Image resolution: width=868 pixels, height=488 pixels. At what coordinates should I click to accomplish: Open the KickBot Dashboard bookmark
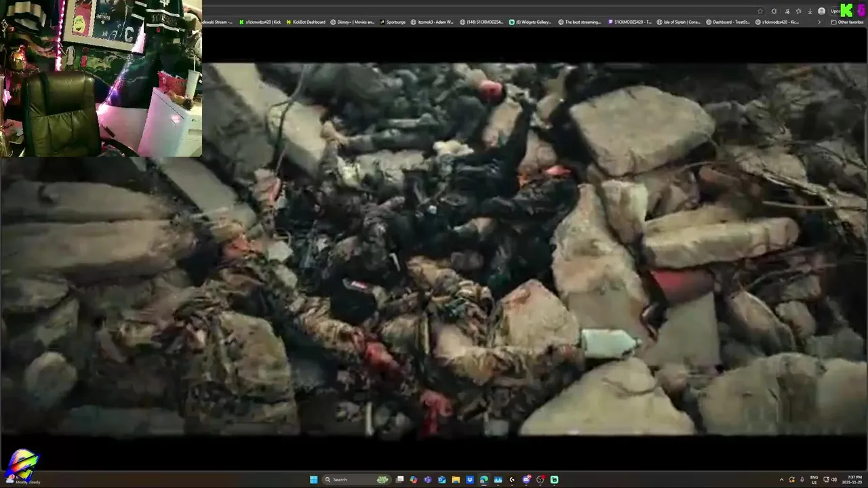[305, 22]
